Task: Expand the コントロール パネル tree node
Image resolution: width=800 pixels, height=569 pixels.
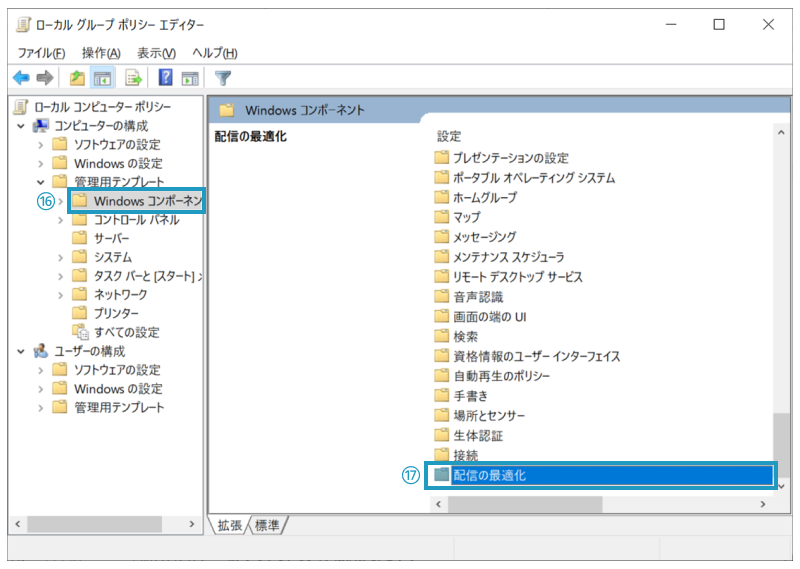Action: pos(61,220)
